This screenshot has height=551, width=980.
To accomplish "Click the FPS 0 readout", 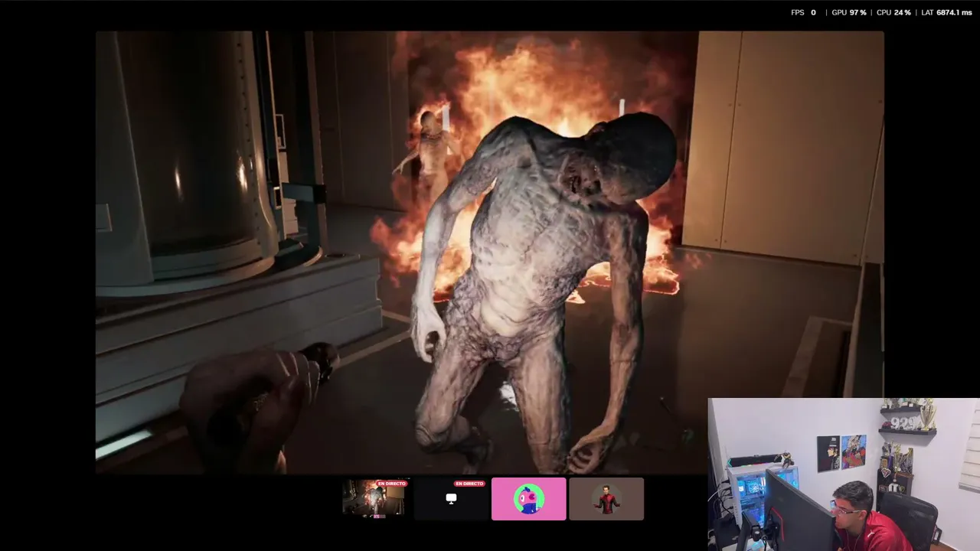I will 803,13.
